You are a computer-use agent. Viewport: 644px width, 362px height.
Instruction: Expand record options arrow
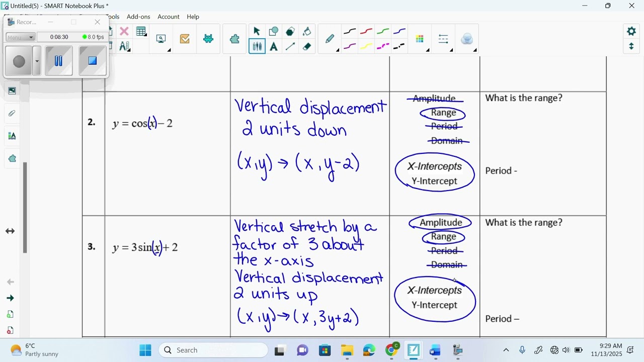pyautogui.click(x=37, y=61)
